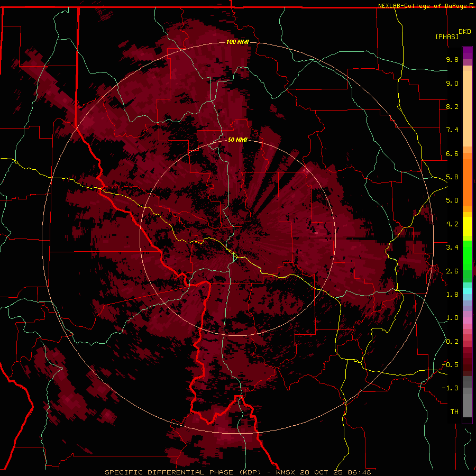Click the 1.8 scale value

452,295
